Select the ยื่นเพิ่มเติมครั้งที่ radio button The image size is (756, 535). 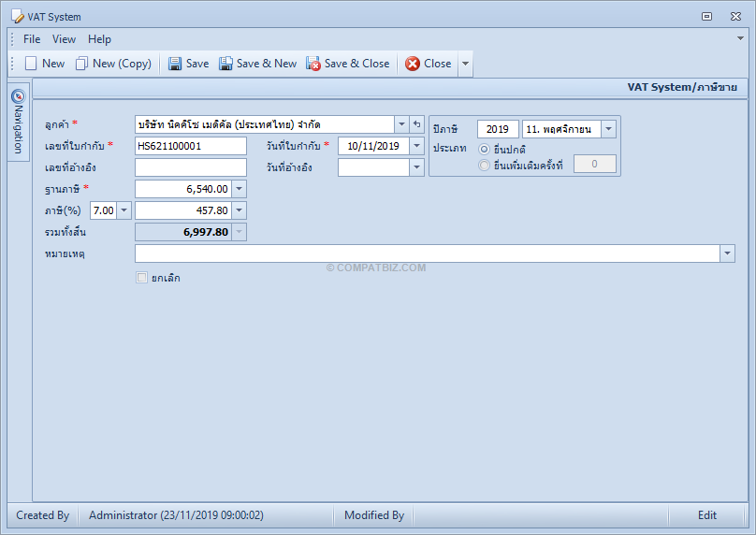pos(484,166)
